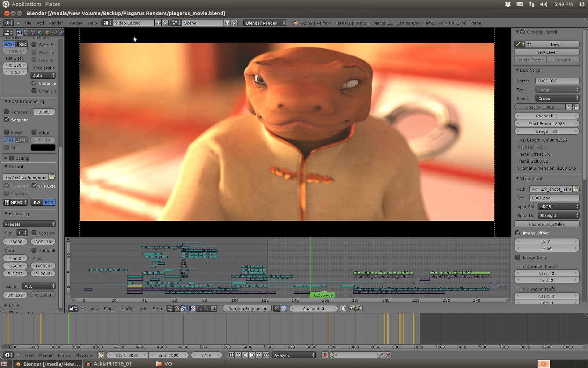Open the MPEG file format dropdown
Viewport: 588px width, 368px height.
click(x=15, y=202)
